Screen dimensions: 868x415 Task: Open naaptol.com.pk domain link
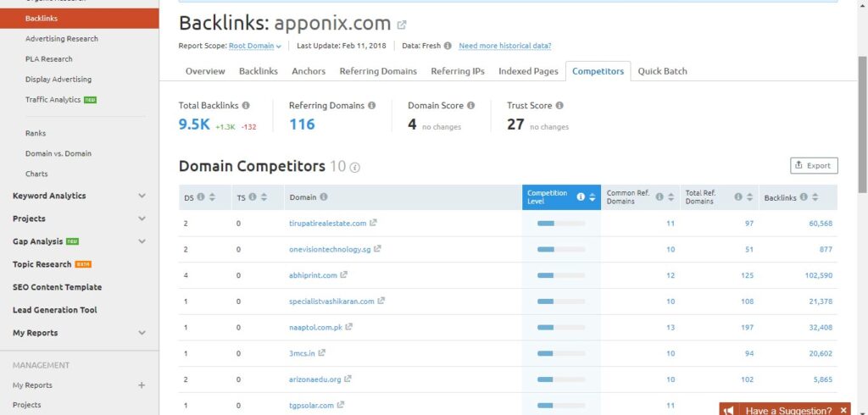click(315, 327)
